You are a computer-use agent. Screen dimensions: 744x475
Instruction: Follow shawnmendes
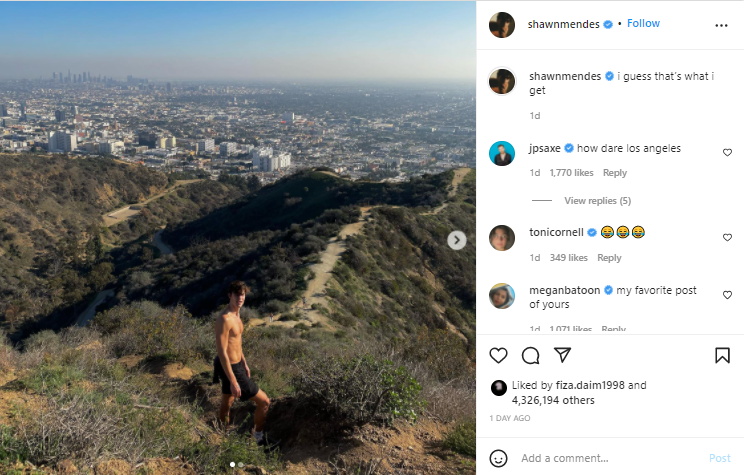[x=643, y=23]
